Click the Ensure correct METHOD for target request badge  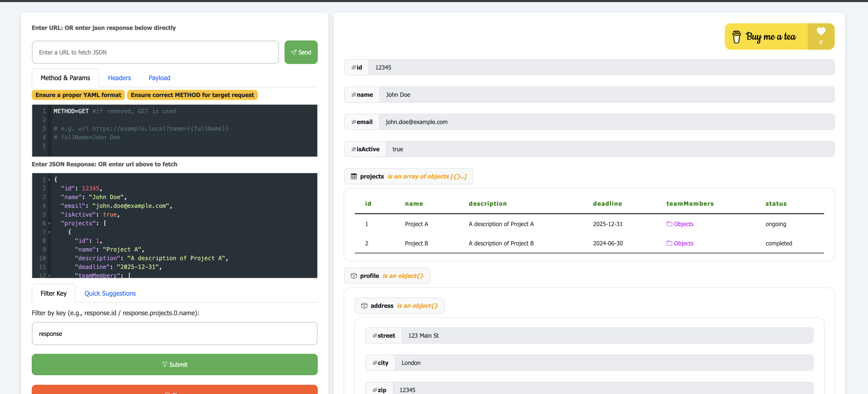[192, 95]
